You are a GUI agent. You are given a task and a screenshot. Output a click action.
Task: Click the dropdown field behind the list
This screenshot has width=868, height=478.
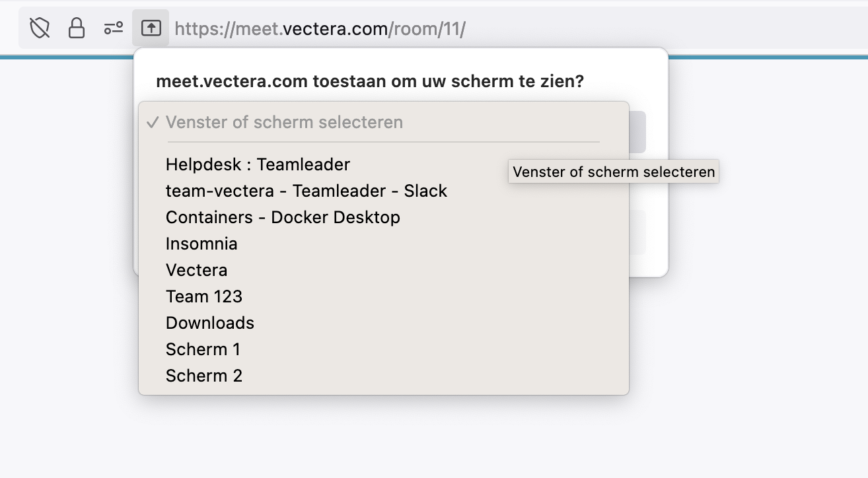click(x=637, y=132)
